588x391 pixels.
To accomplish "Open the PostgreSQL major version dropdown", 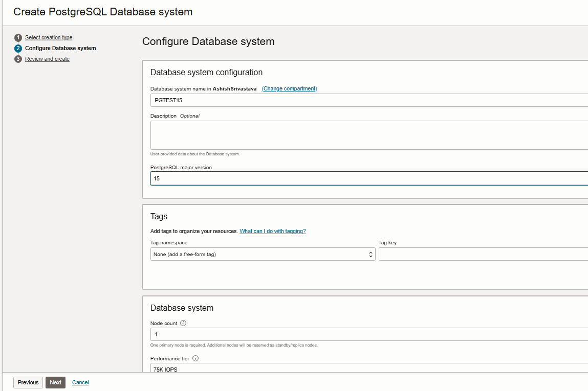I will [368, 178].
